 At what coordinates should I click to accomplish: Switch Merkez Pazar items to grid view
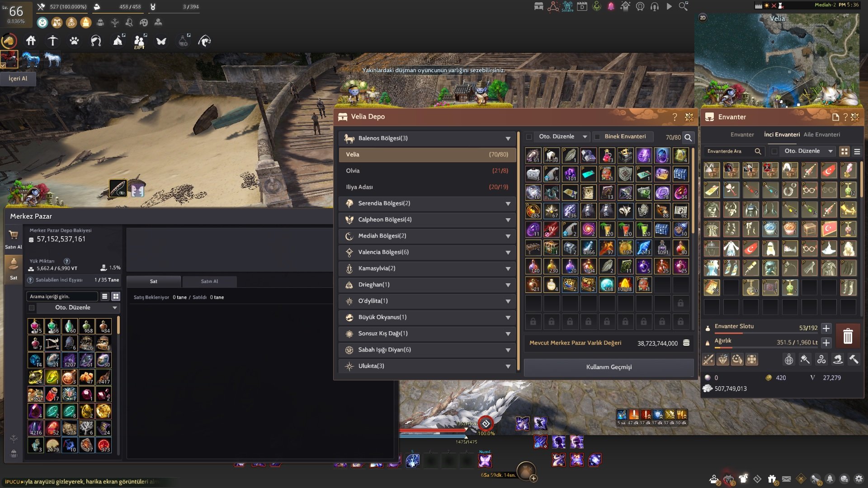point(116,296)
